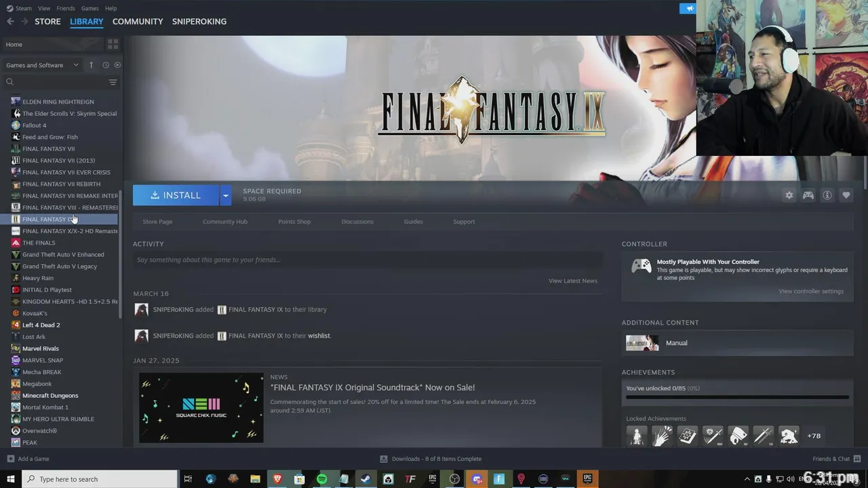Open wishlist link in activity feed
868x488 pixels.
[319, 335]
